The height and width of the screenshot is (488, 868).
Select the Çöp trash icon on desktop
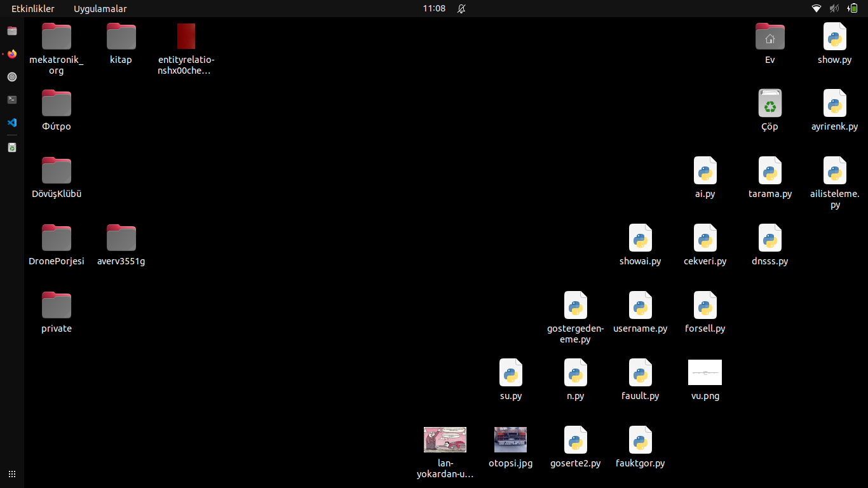(770, 103)
